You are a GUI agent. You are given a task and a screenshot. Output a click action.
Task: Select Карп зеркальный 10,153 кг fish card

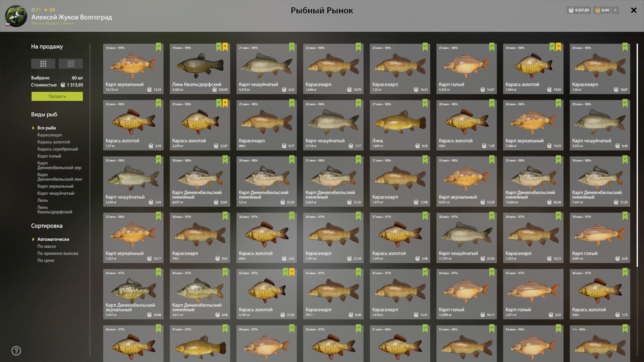pyautogui.click(x=133, y=69)
